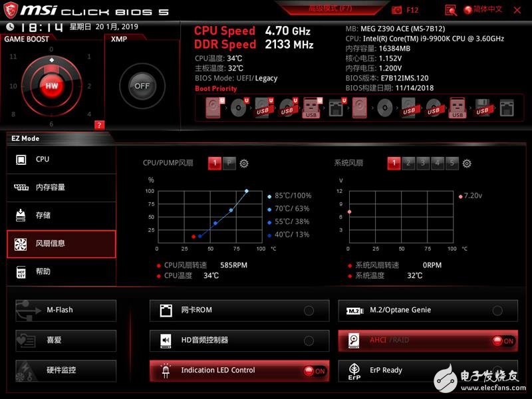This screenshot has height=399, width=532.
Task: Select the U-badged hard disk boot device
Action: 215,108
